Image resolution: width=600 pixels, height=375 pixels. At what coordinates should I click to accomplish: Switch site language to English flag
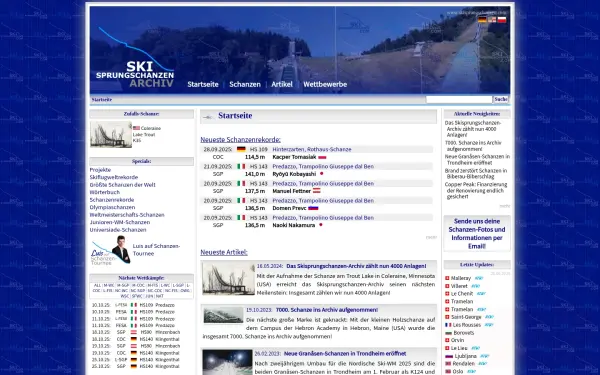tap(492, 20)
